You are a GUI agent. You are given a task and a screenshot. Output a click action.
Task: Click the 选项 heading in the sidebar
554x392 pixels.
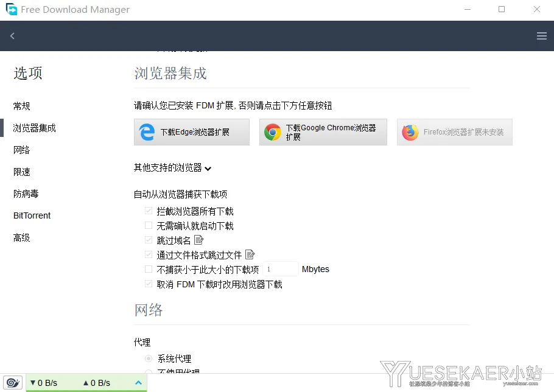click(28, 73)
